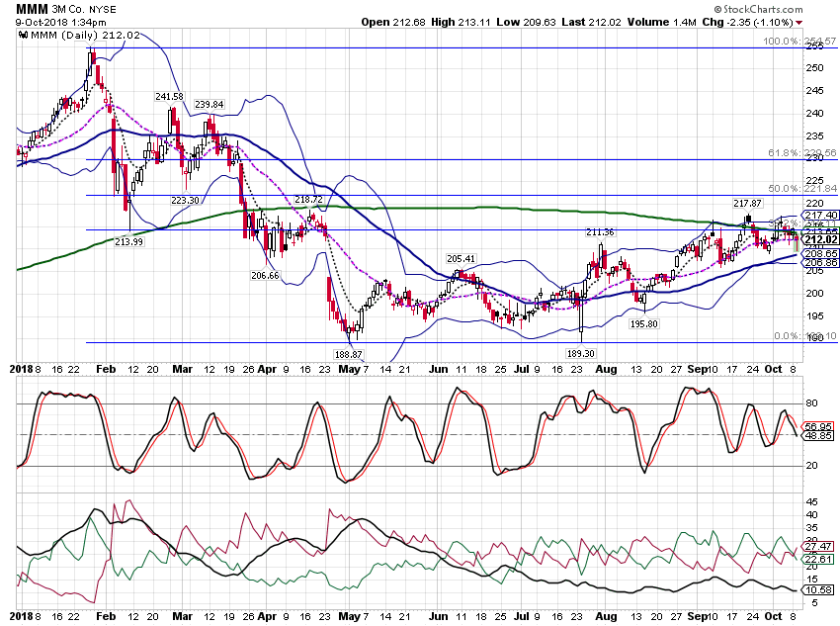
Task: Click the 22.61 indicator value tag
Action: [x=818, y=560]
